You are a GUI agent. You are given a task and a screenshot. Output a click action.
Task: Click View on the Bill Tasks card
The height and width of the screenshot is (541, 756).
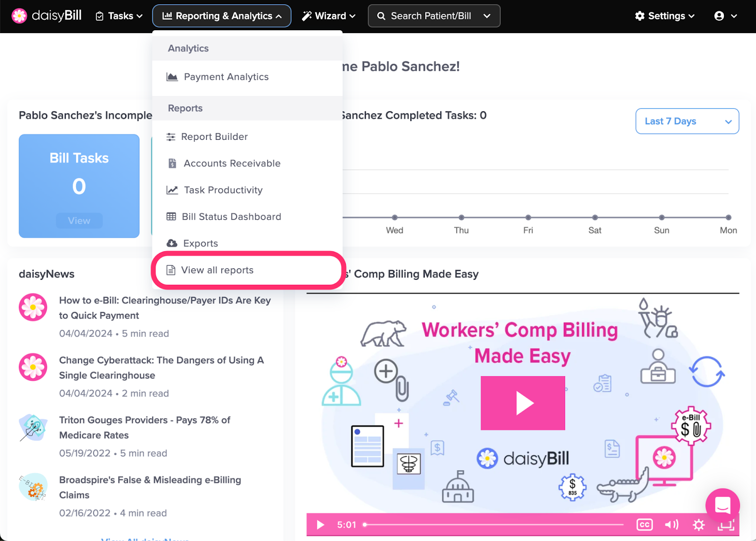(x=78, y=220)
